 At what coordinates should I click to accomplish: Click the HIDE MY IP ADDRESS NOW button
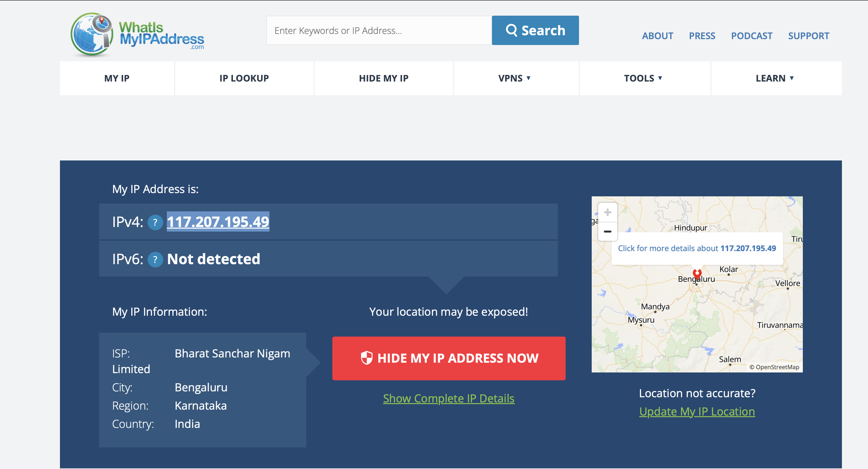click(x=449, y=358)
